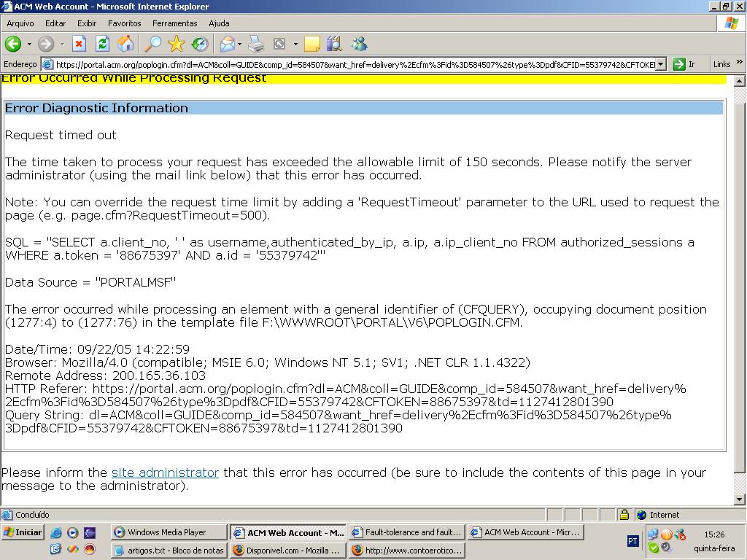Print the page with the printer icon
Screen dimensions: 747x560
(x=256, y=44)
